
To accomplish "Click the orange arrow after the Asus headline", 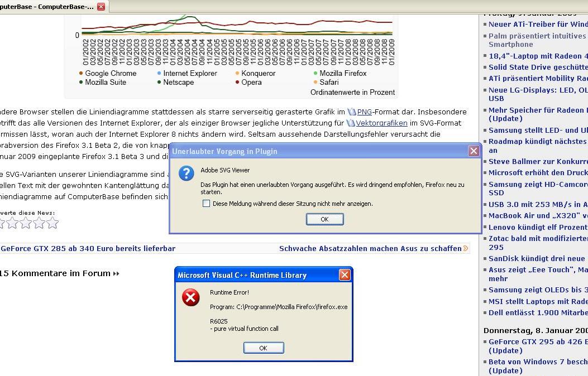I will coord(466,249).
